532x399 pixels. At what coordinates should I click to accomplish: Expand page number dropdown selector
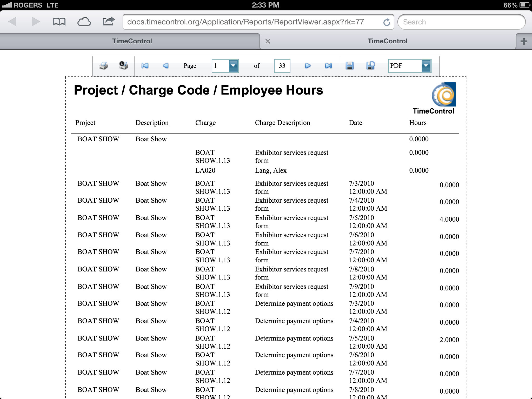[x=233, y=65]
